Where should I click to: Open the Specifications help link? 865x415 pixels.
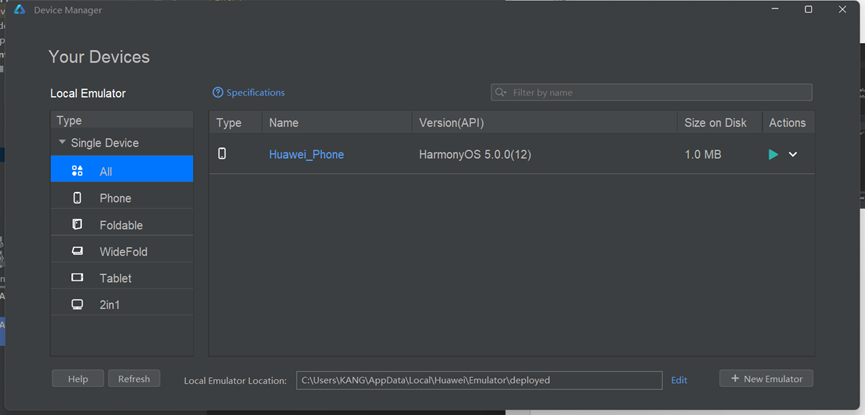(x=255, y=93)
